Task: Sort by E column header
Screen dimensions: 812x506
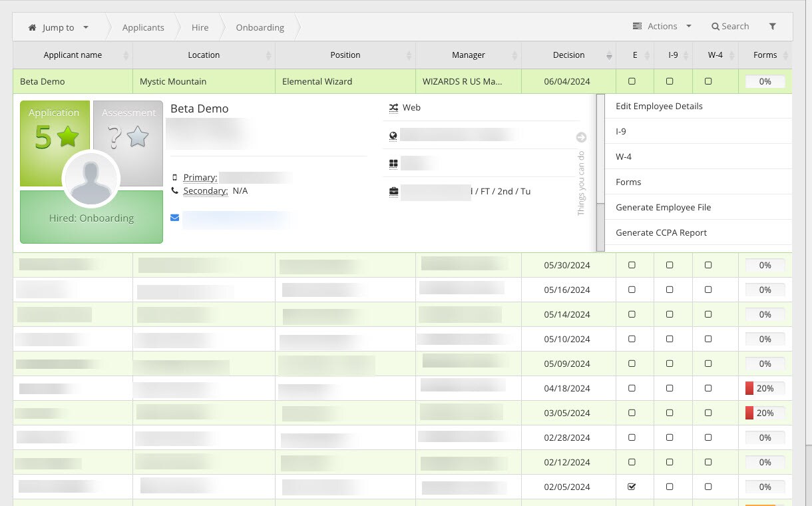Action: coord(635,55)
